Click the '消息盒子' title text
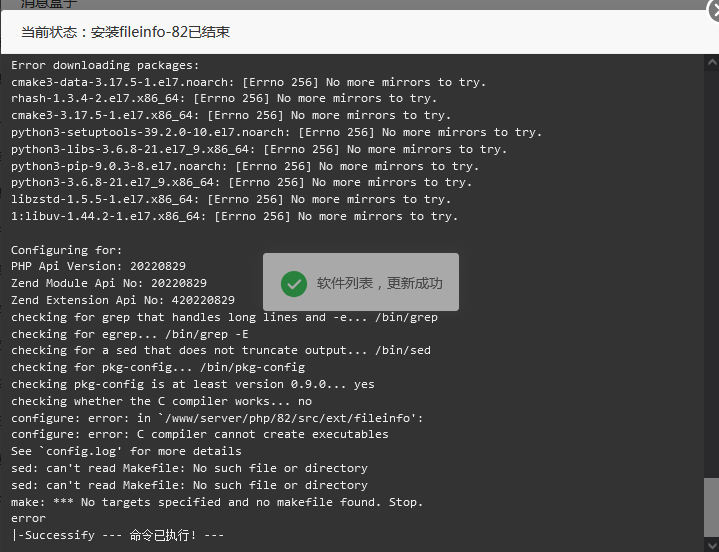 pyautogui.click(x=49, y=4)
